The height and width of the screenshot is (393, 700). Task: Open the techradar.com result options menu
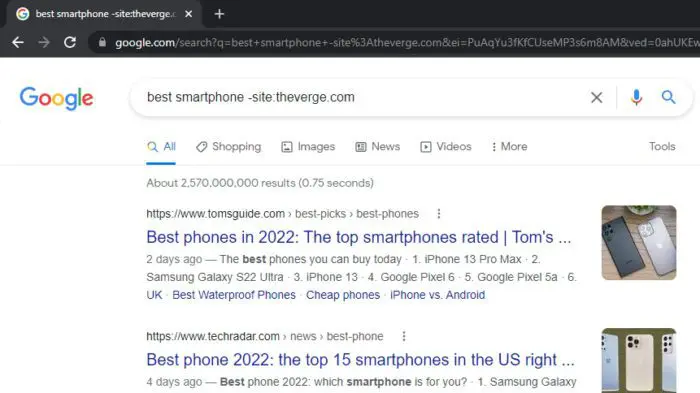click(x=404, y=336)
